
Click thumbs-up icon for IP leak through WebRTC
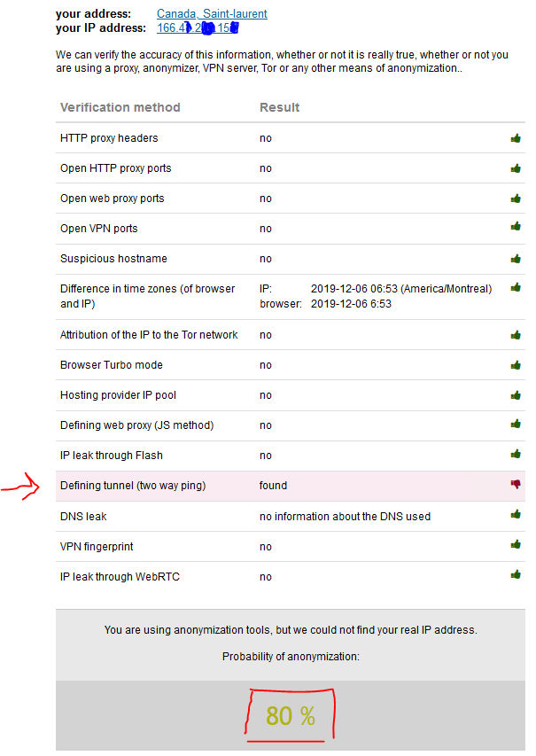pos(516,574)
